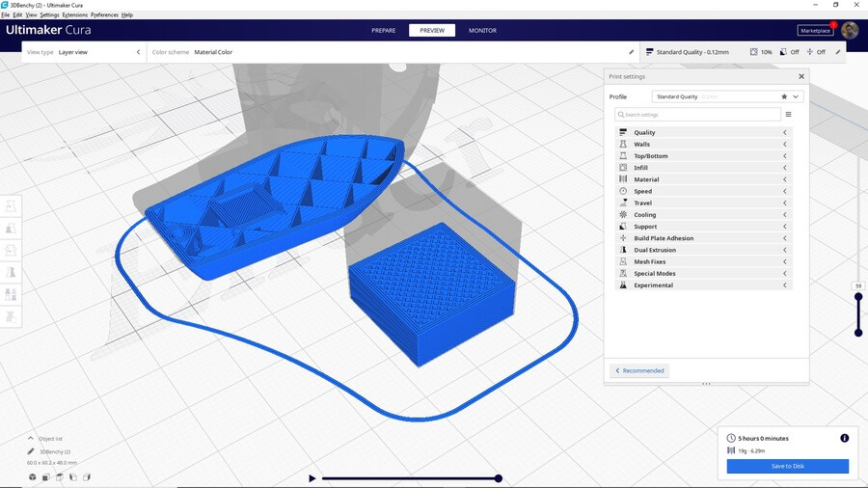Expand the Infill settings category
This screenshot has height=488, width=868.
[704, 168]
